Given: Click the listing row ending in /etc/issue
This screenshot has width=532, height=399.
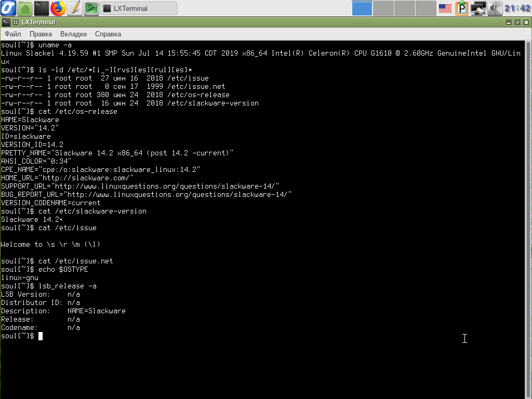Looking at the screenshot, I should point(105,78).
